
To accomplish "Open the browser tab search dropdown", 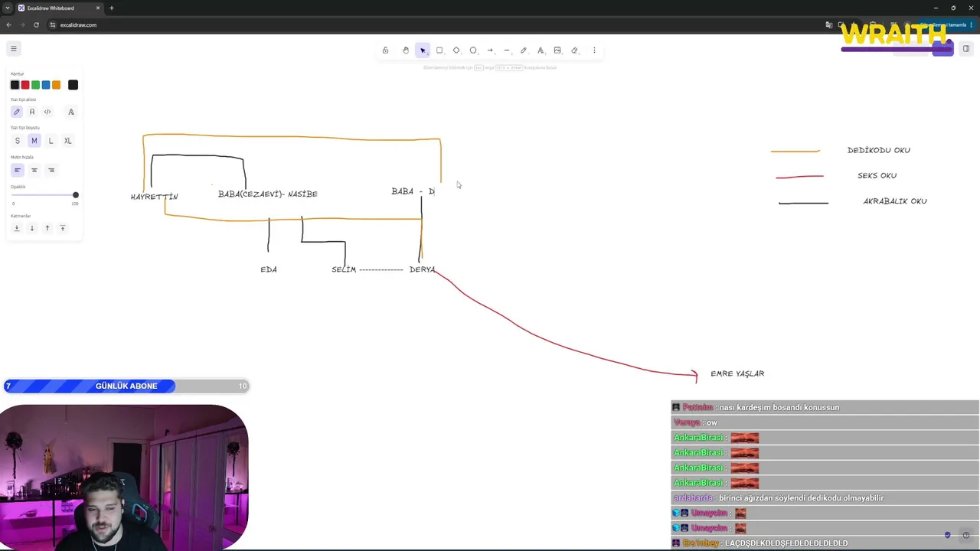I will point(7,8).
